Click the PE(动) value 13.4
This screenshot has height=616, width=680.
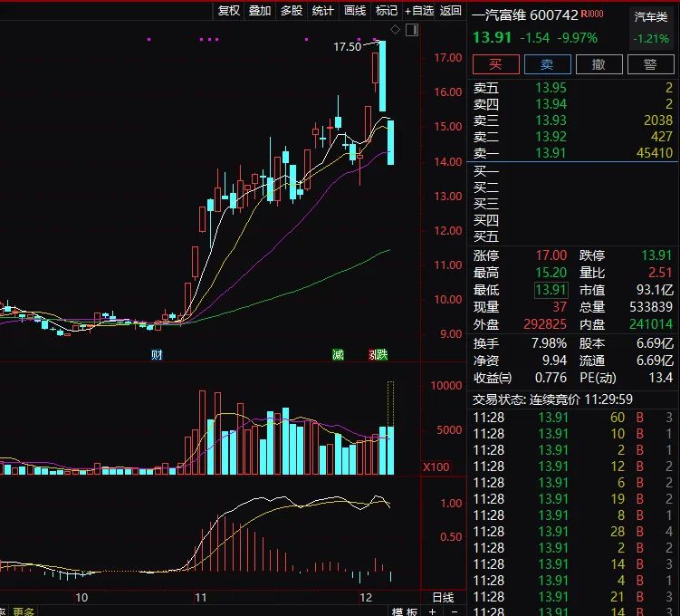pyautogui.click(x=660, y=378)
